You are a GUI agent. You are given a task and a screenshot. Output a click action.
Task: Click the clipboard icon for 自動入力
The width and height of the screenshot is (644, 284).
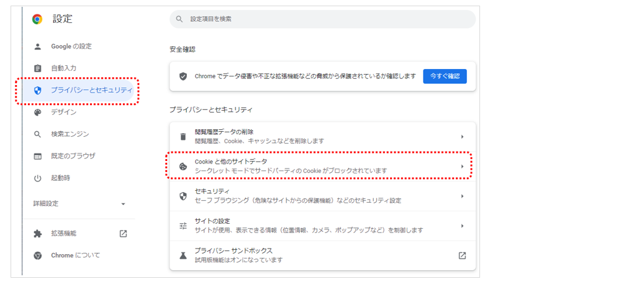(37, 68)
